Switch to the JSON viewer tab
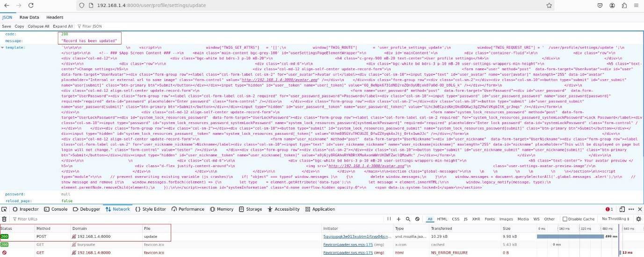 click(x=7, y=17)
